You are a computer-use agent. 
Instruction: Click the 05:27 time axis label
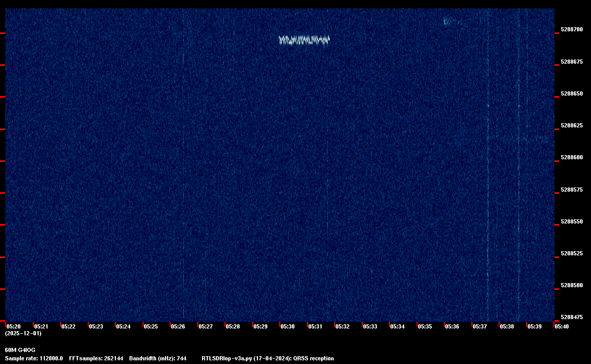tap(205, 326)
